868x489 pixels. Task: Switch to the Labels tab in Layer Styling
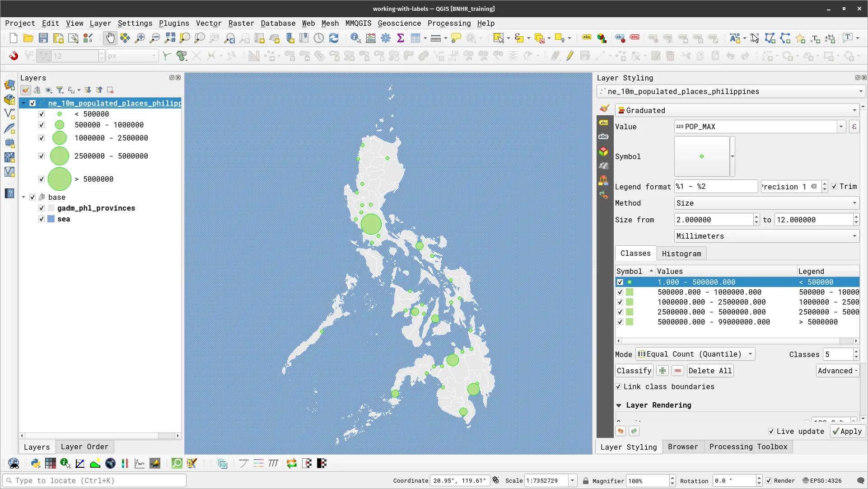tap(604, 122)
